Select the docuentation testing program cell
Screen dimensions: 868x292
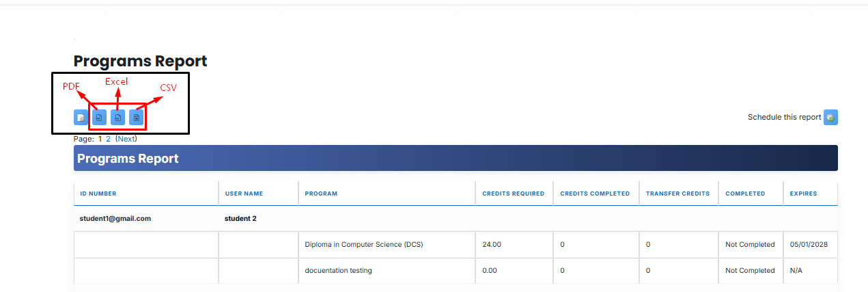click(x=338, y=270)
